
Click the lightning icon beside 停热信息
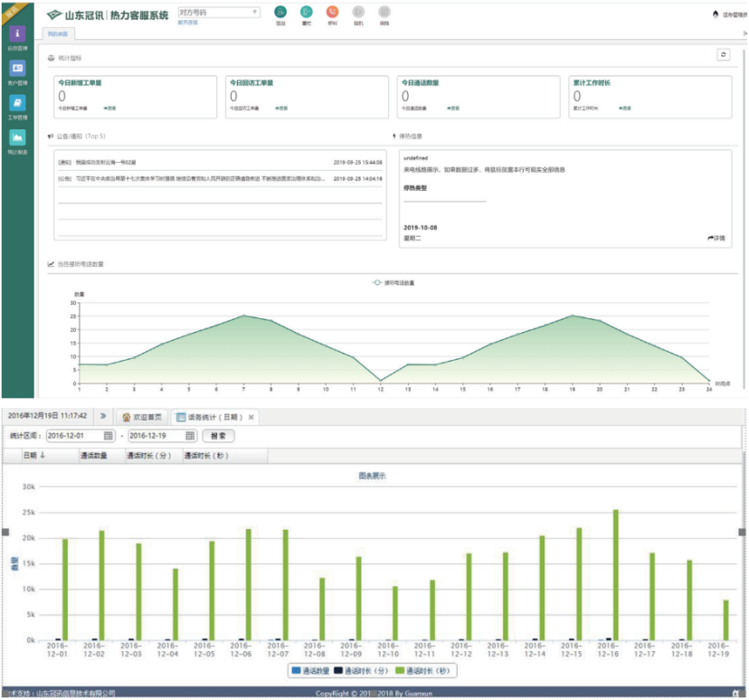point(394,137)
